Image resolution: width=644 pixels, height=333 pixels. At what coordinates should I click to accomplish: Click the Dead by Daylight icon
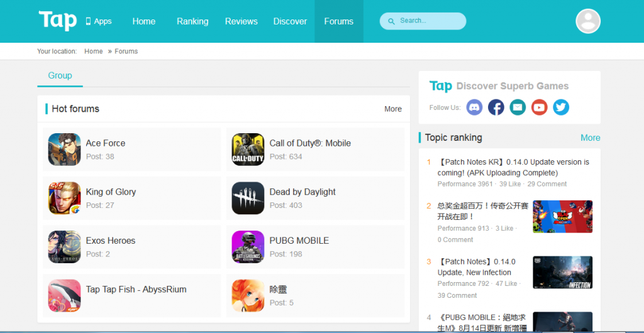pyautogui.click(x=248, y=198)
